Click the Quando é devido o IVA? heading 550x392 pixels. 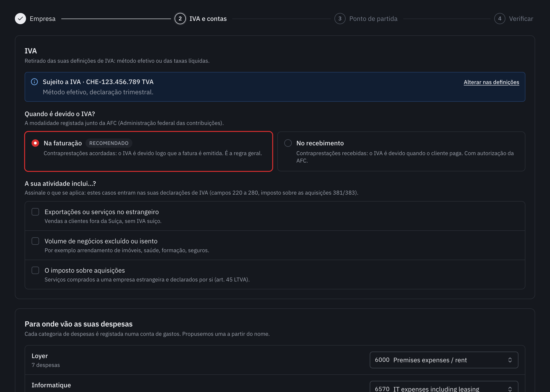(60, 114)
